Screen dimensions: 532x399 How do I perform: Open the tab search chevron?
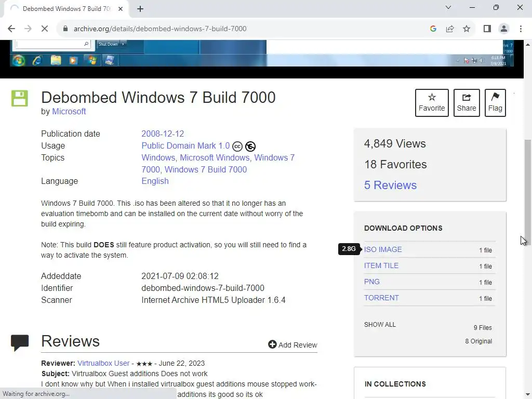tap(448, 7)
